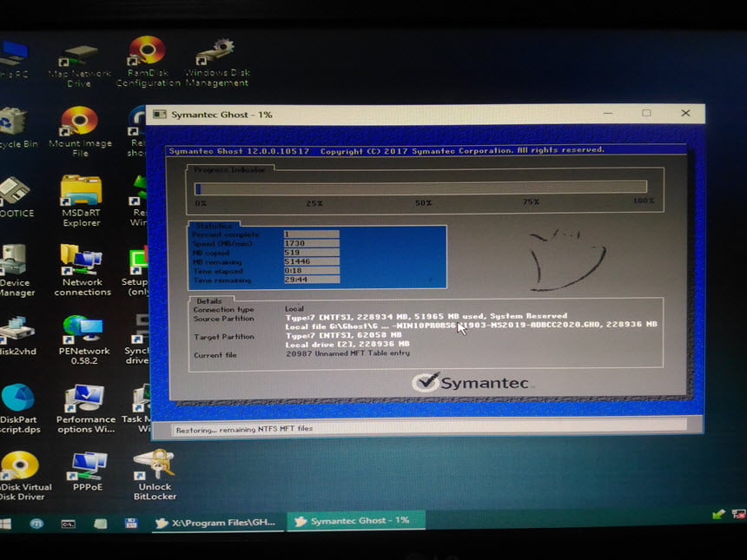Click the MB remaining value 51446
747x560 pixels.
click(312, 261)
